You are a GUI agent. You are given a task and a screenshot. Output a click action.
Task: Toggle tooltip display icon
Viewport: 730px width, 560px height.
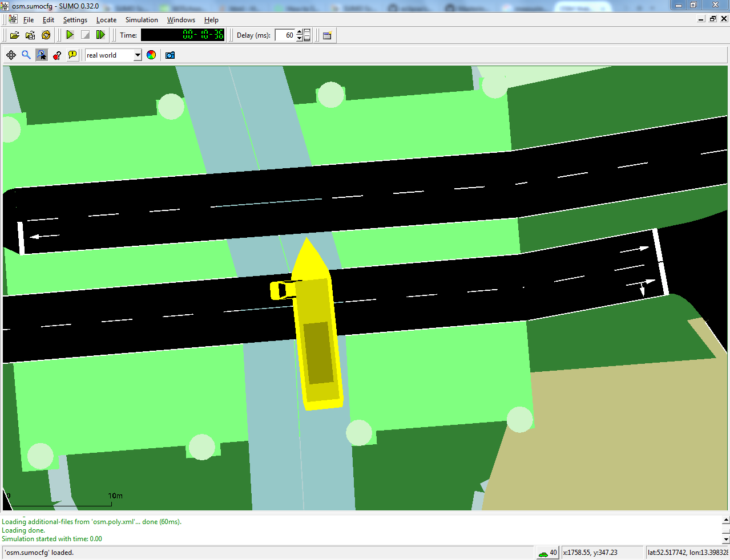(72, 55)
